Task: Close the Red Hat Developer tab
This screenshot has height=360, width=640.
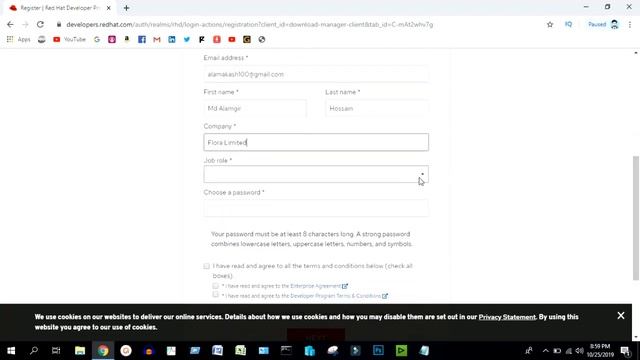Action: coord(109,8)
